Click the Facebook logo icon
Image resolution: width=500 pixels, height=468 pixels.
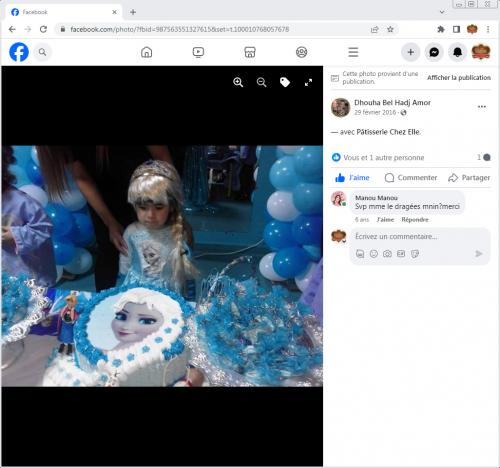click(x=19, y=52)
